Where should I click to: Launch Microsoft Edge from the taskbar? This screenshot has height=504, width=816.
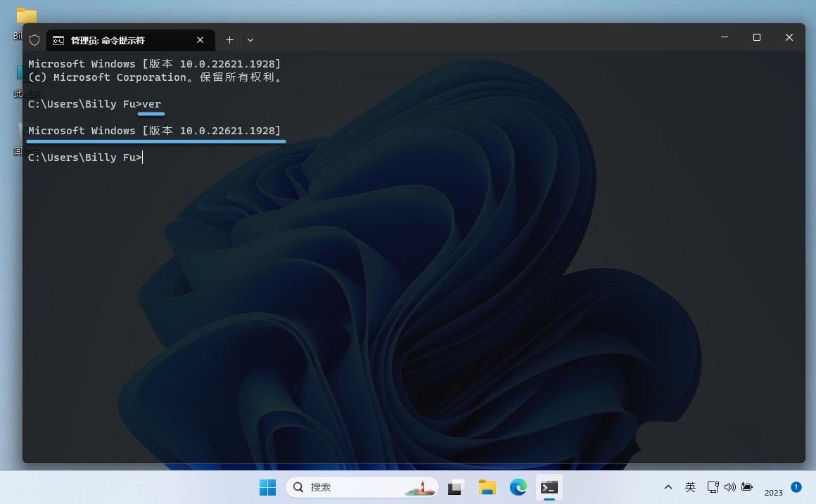pyautogui.click(x=518, y=487)
